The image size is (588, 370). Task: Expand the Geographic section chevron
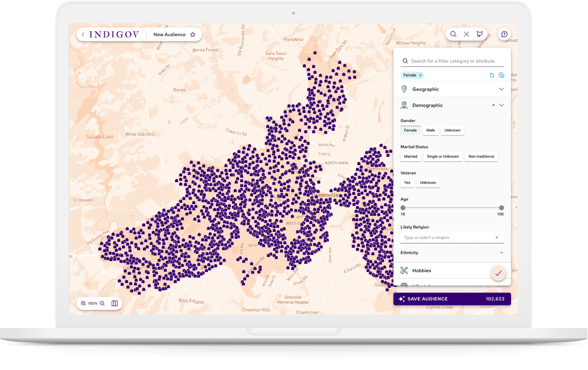click(501, 89)
